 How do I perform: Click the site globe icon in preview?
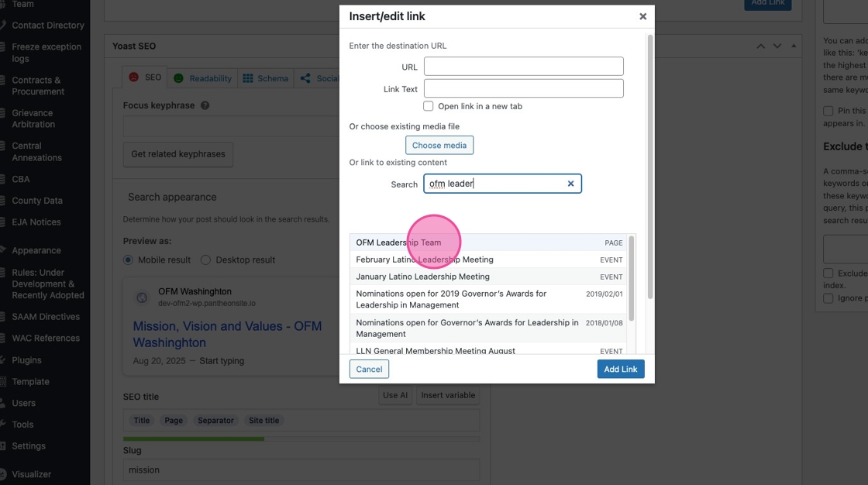click(x=142, y=298)
